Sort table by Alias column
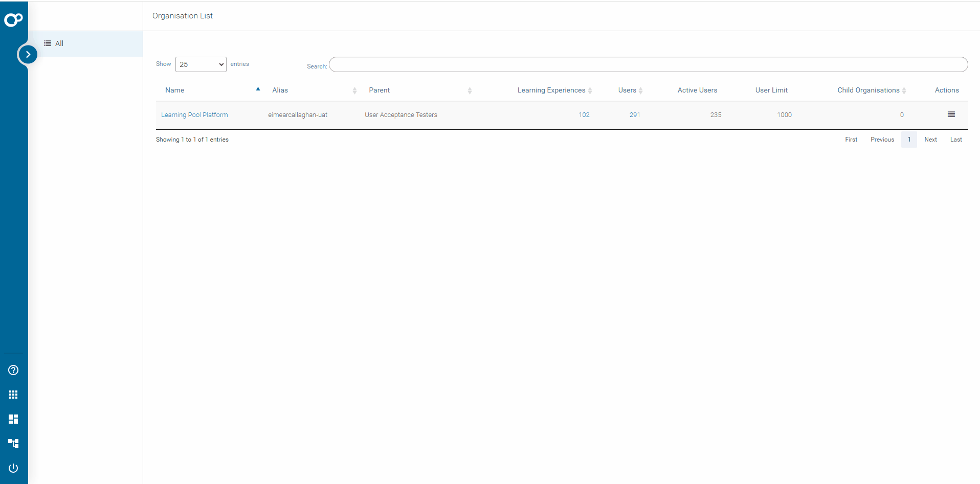Screen dimensions: 980x484 coord(280,90)
